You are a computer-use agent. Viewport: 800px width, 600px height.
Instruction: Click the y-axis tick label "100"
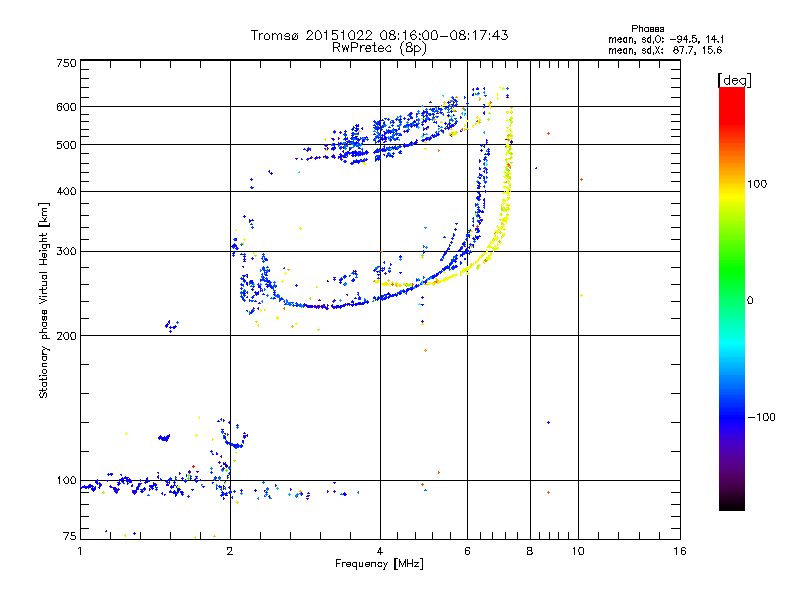pyautogui.click(x=66, y=481)
